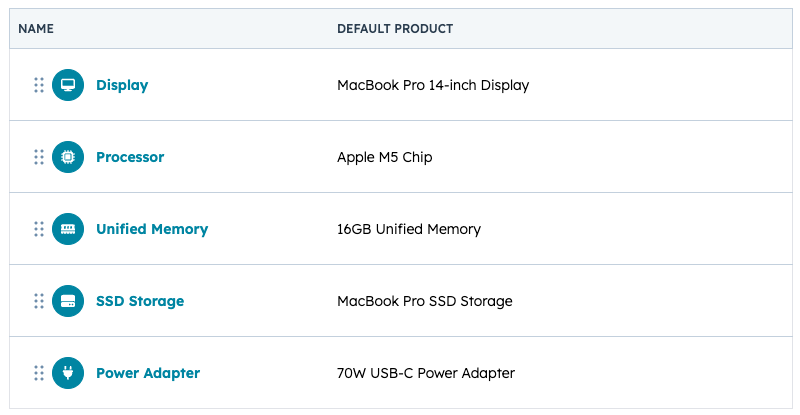Viewport: 800px width, 415px height.
Task: Select the 70W USB-C Power Adapter cell
Action: (426, 373)
